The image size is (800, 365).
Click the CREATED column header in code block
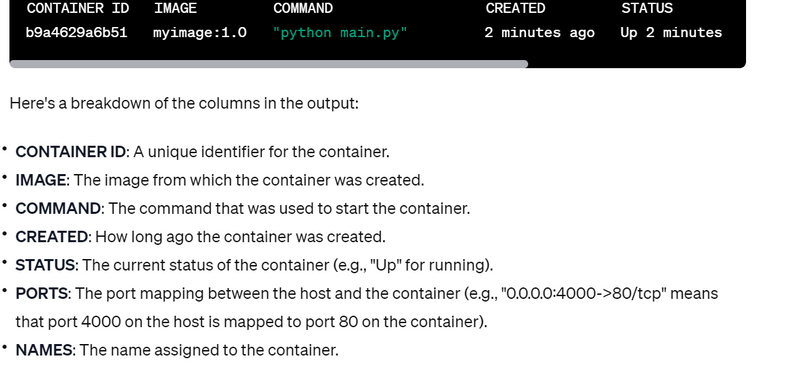(x=515, y=9)
